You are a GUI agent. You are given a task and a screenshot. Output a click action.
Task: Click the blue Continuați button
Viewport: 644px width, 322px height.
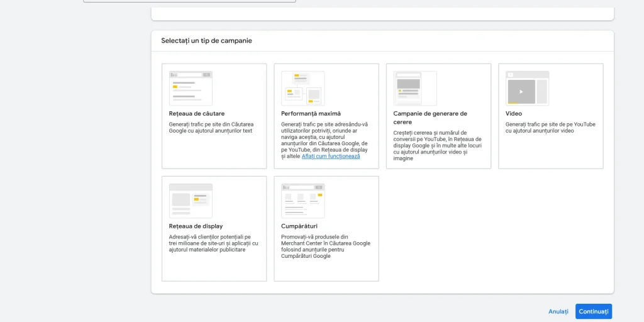coord(593,311)
